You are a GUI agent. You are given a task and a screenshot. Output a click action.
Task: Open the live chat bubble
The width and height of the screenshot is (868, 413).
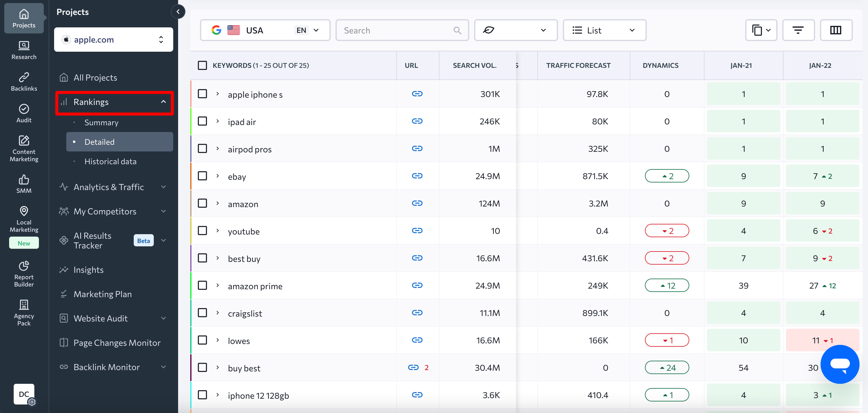tap(840, 364)
